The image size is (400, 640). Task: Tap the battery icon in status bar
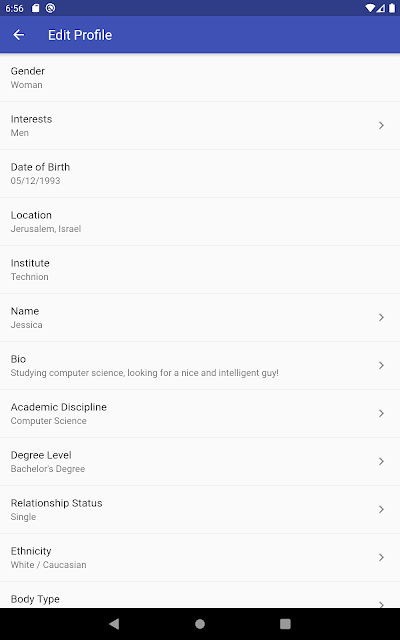click(x=392, y=8)
